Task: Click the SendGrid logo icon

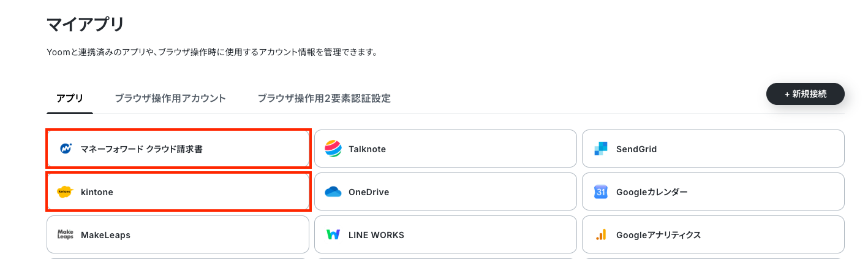Action: click(x=601, y=149)
